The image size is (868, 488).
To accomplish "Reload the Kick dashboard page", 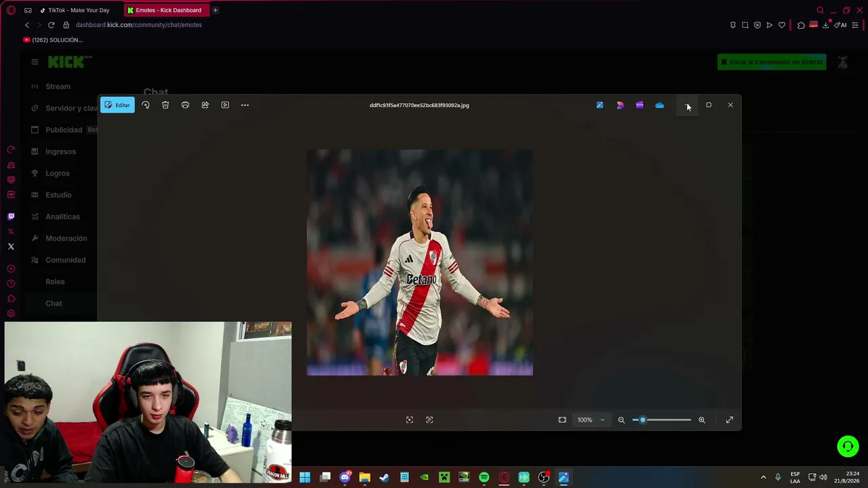I will point(51,25).
